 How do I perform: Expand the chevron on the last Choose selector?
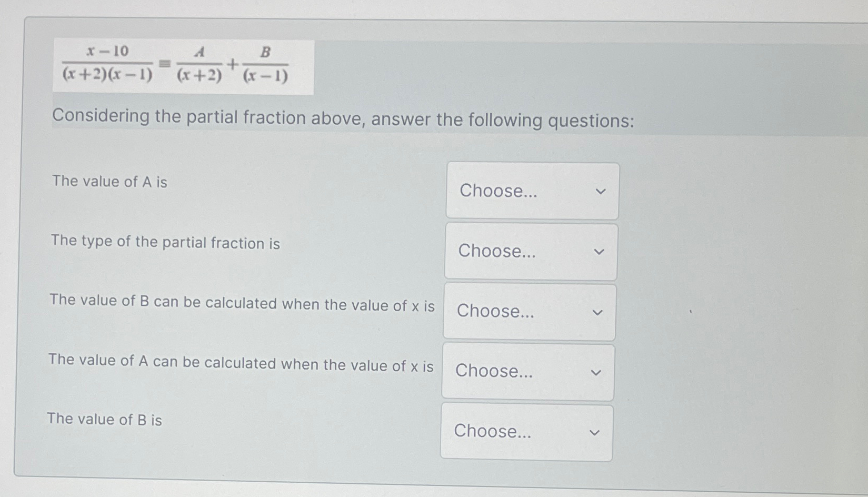(594, 432)
